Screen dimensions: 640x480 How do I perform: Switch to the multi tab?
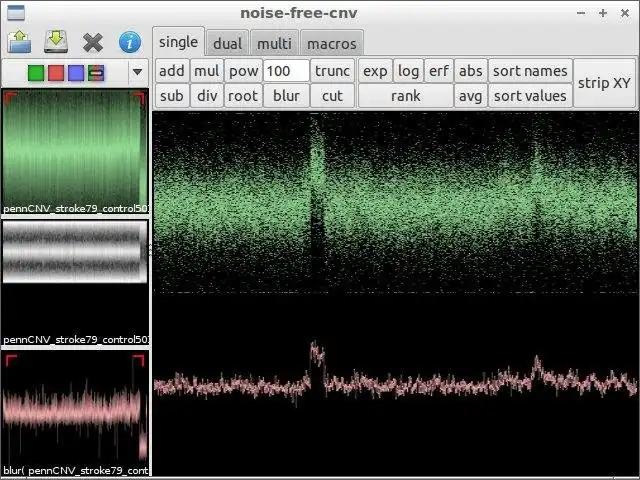coord(274,43)
